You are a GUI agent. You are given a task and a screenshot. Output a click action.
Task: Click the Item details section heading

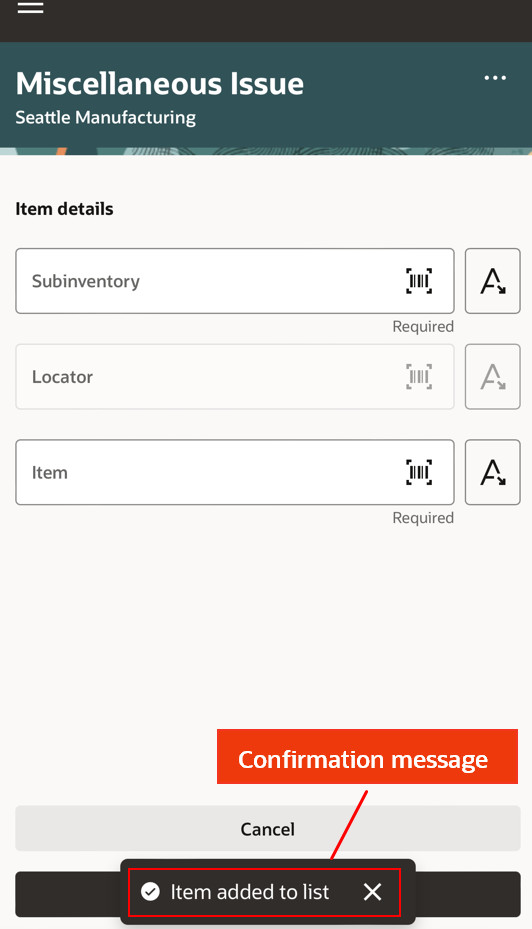64,209
